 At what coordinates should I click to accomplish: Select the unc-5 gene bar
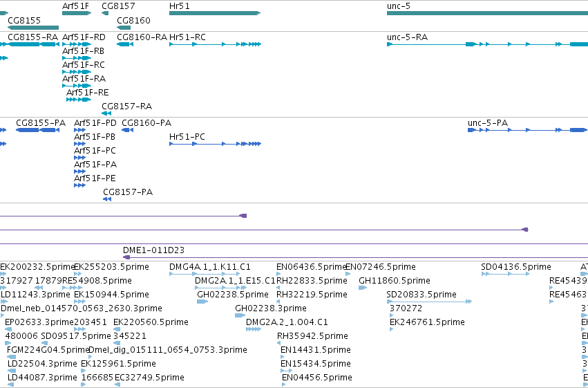click(x=488, y=13)
